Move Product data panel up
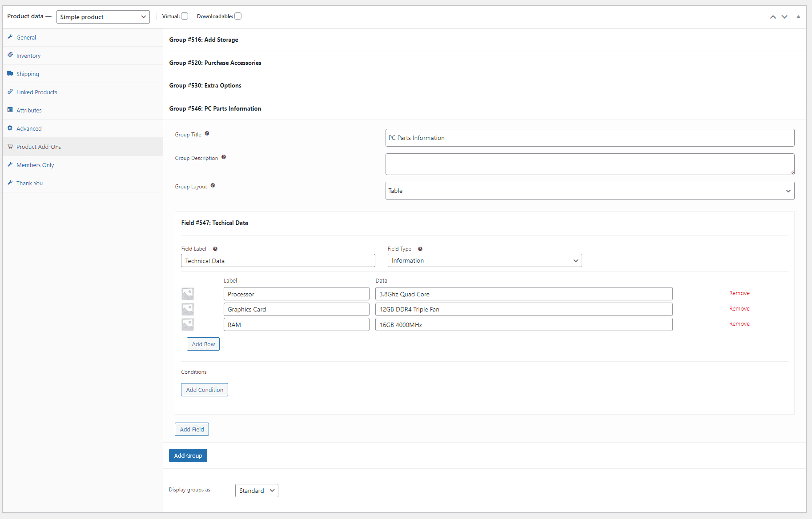Image resolution: width=812 pixels, height=519 pixels. [773, 17]
